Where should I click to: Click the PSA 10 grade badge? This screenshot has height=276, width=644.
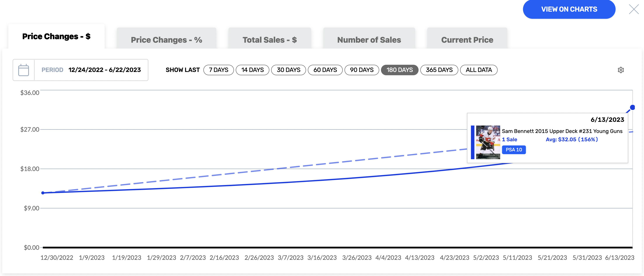tap(514, 150)
